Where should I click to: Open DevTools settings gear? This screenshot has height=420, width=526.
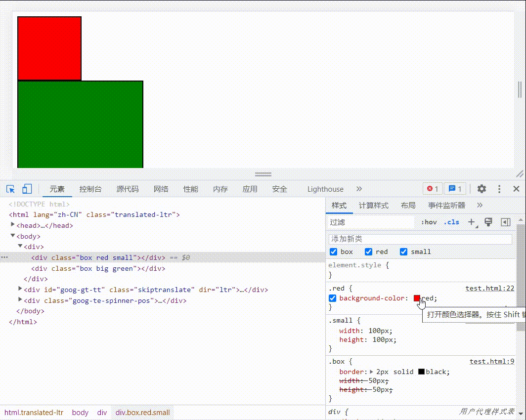click(x=482, y=189)
